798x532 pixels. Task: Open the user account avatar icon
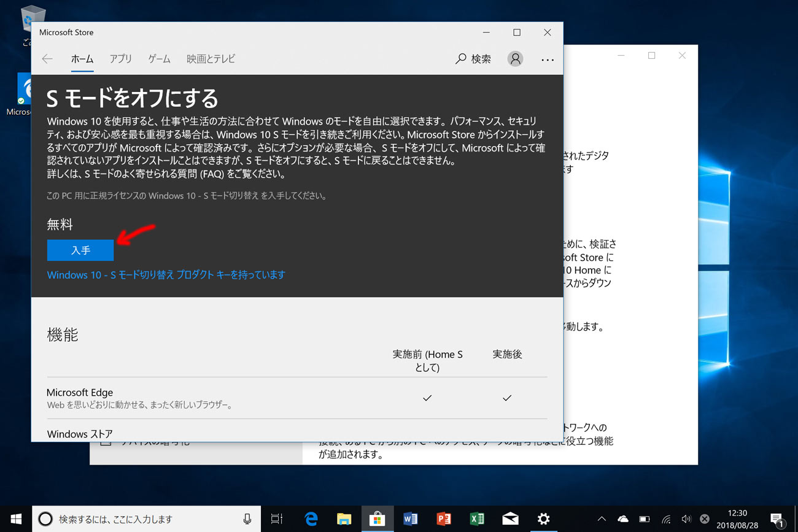point(516,59)
